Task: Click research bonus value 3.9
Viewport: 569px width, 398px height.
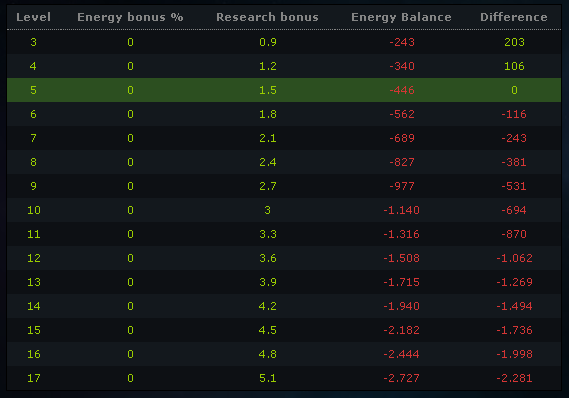Action: click(x=268, y=282)
